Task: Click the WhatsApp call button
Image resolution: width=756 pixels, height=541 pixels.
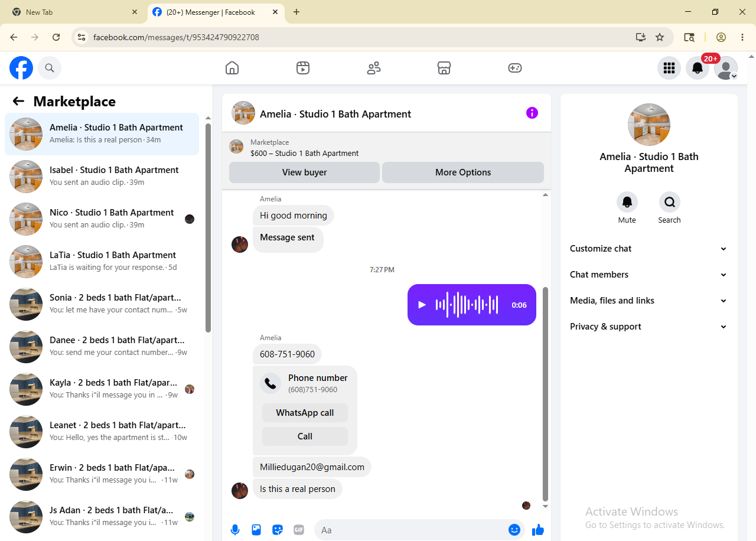Action: [305, 413]
